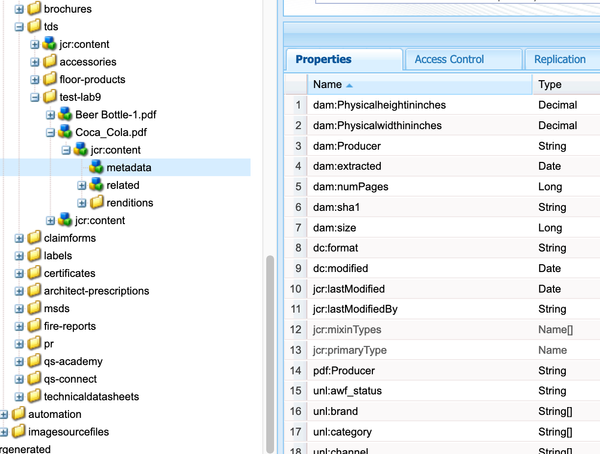Viewport: 600px width, 454px height.
Task: Expand the accessories folder node
Action: pyautogui.click(x=36, y=62)
